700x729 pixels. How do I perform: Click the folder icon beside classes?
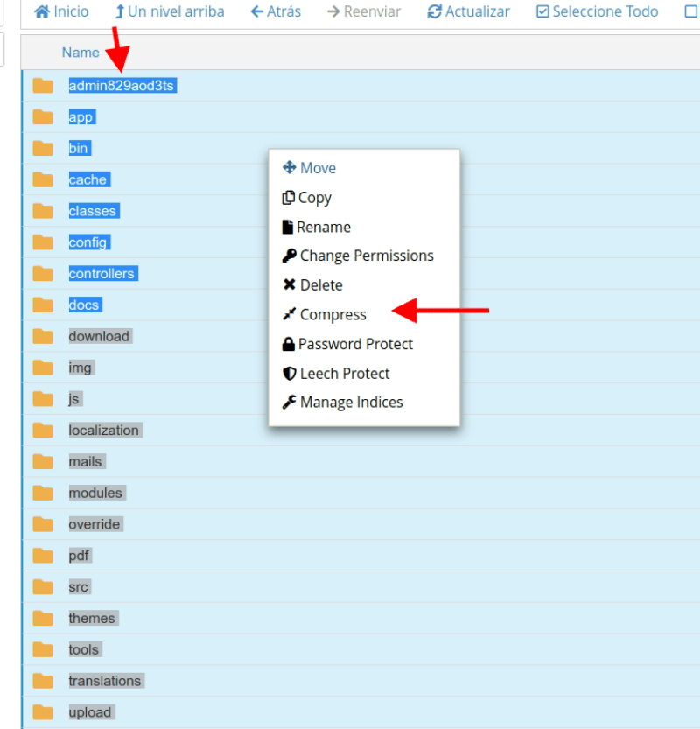pyautogui.click(x=43, y=211)
